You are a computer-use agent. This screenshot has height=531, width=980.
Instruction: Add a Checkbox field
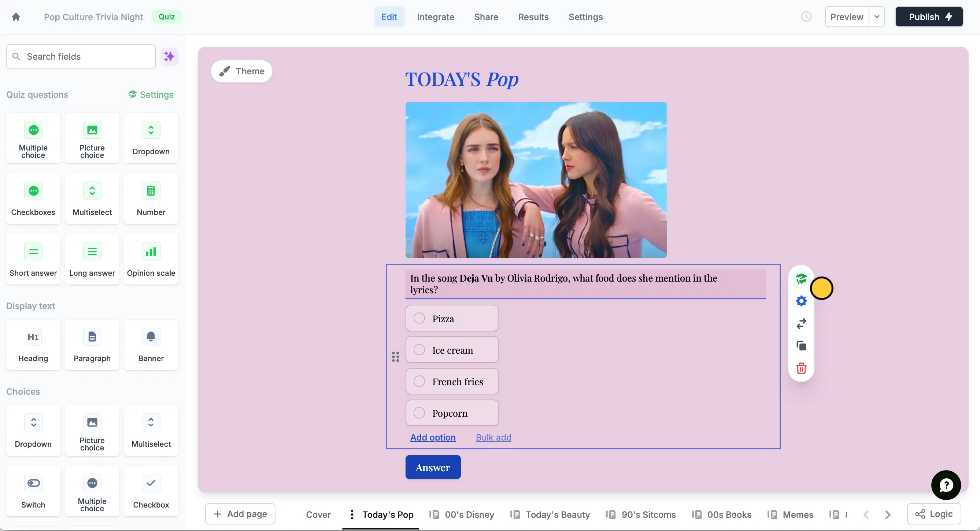(151, 491)
